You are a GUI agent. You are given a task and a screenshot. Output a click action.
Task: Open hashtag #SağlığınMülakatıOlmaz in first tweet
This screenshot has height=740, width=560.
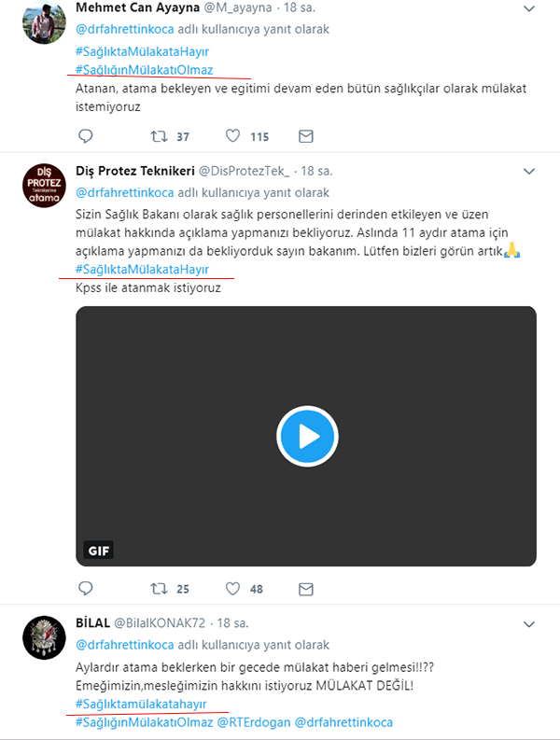tap(145, 70)
